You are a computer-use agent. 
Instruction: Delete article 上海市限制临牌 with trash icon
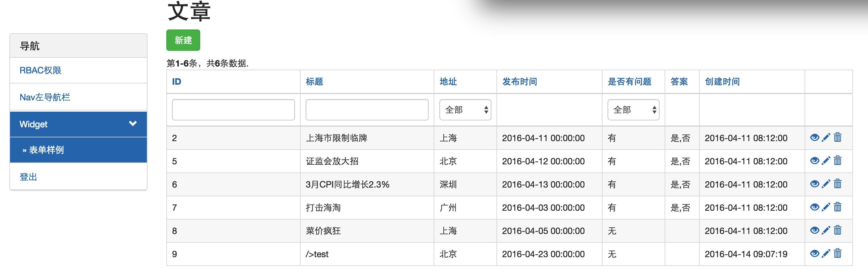838,137
